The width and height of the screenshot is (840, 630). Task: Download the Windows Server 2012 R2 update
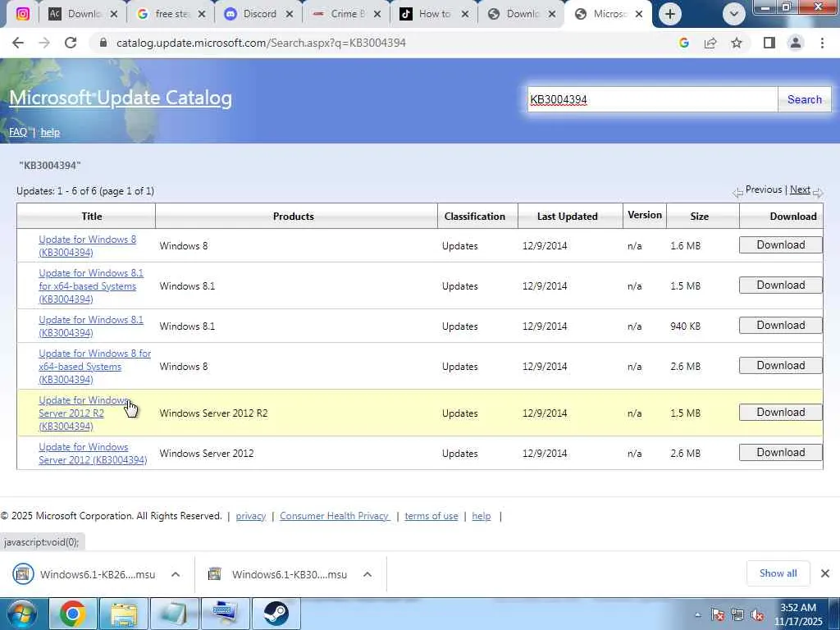point(781,412)
